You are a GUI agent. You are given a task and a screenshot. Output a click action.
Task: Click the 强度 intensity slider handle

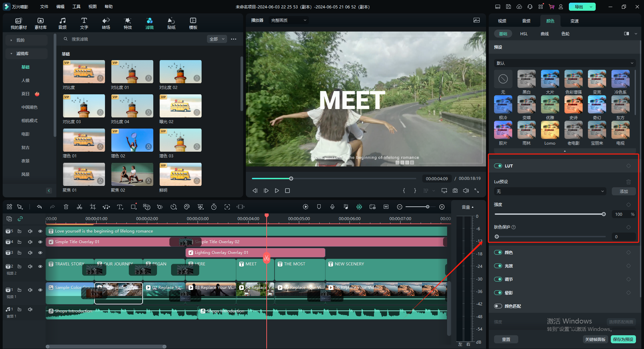click(604, 214)
